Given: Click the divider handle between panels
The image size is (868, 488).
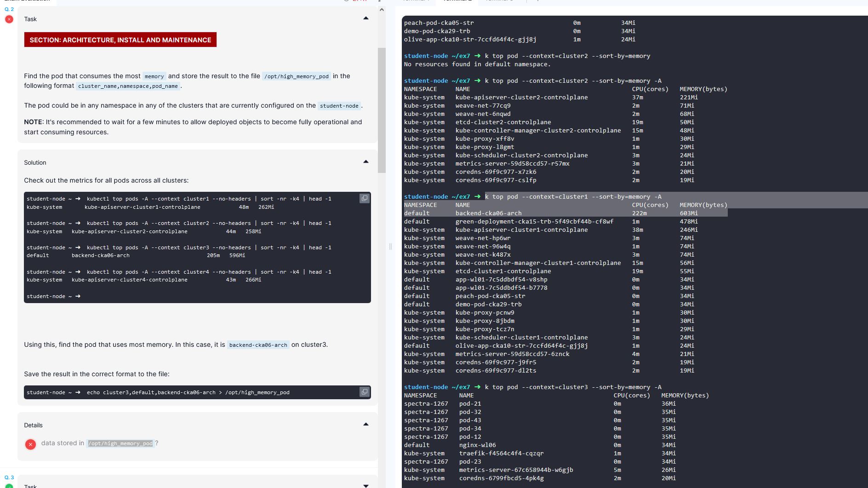Looking at the screenshot, I should 390,247.
